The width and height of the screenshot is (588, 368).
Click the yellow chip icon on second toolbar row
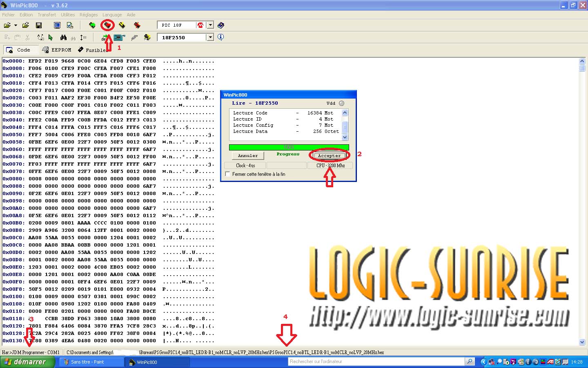(147, 38)
